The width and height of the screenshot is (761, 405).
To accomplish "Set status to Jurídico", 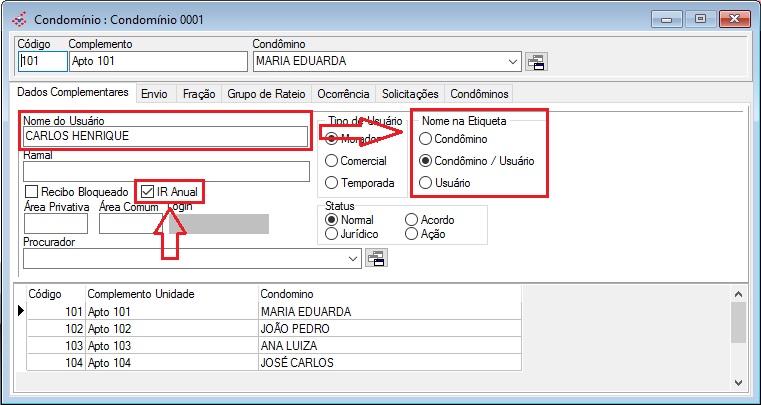I will [x=332, y=233].
